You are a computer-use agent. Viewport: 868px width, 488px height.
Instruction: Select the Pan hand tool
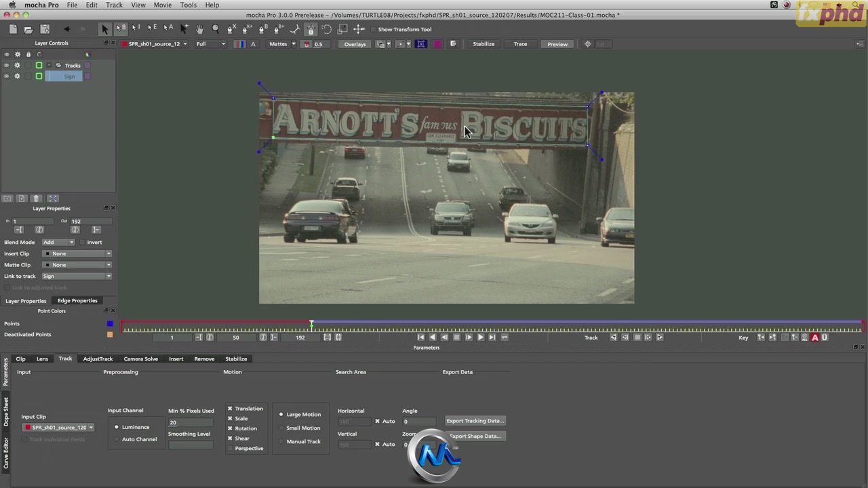click(199, 29)
